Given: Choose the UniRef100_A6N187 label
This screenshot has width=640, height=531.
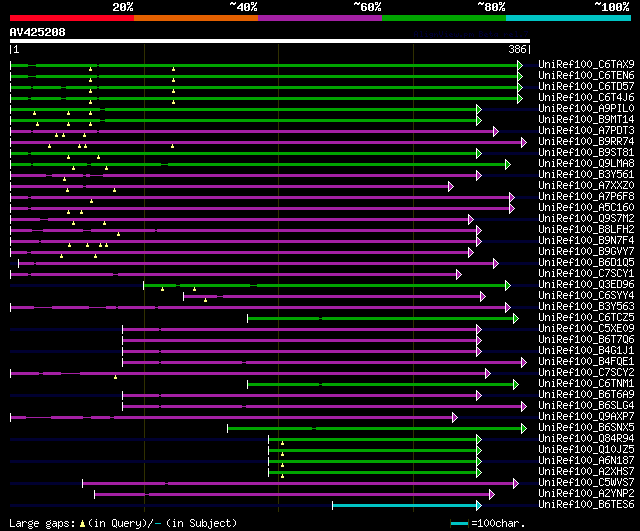Looking at the screenshot, I should (x=586, y=461).
